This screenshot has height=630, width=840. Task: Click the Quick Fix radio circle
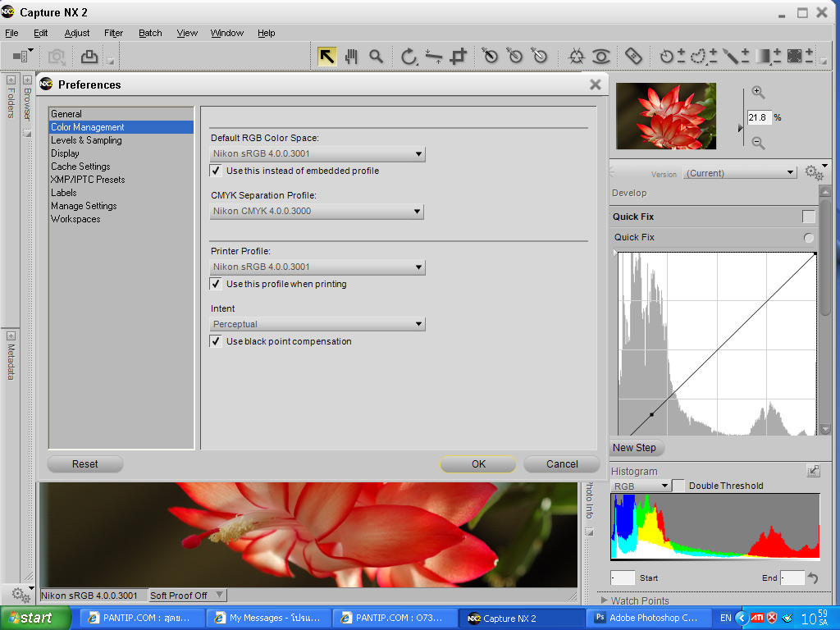(x=808, y=237)
